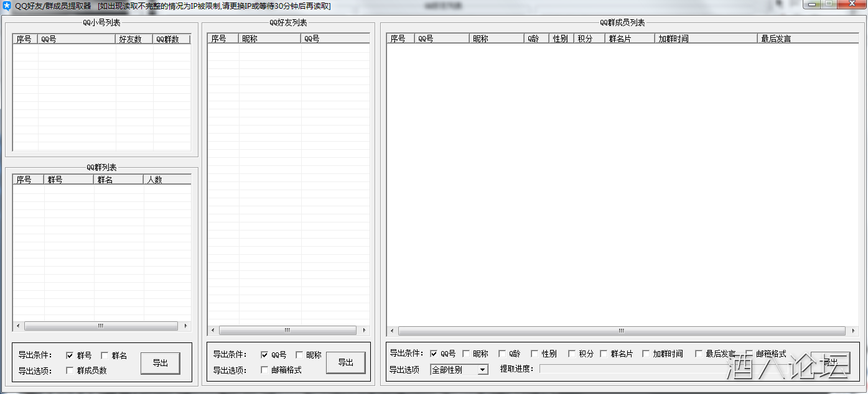
Task: Click the QQ群数 column header
Action: coord(172,39)
